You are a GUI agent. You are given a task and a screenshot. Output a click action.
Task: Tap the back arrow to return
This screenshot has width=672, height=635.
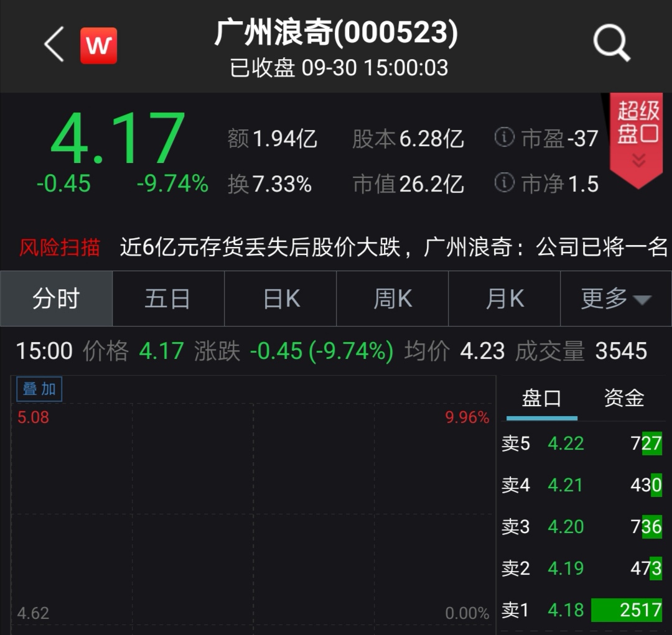click(x=53, y=45)
